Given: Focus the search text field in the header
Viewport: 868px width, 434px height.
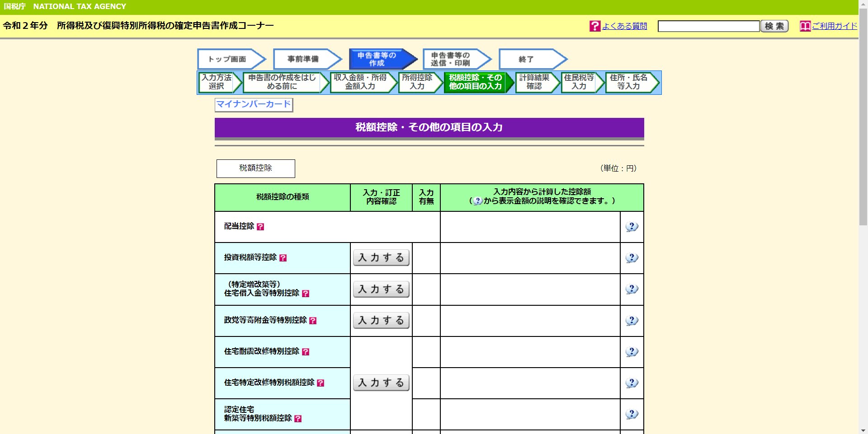Looking at the screenshot, I should coord(708,26).
